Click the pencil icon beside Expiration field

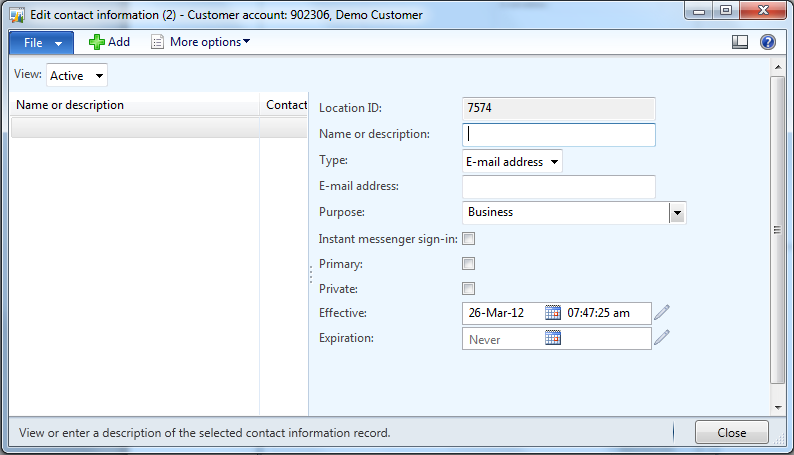coord(661,339)
